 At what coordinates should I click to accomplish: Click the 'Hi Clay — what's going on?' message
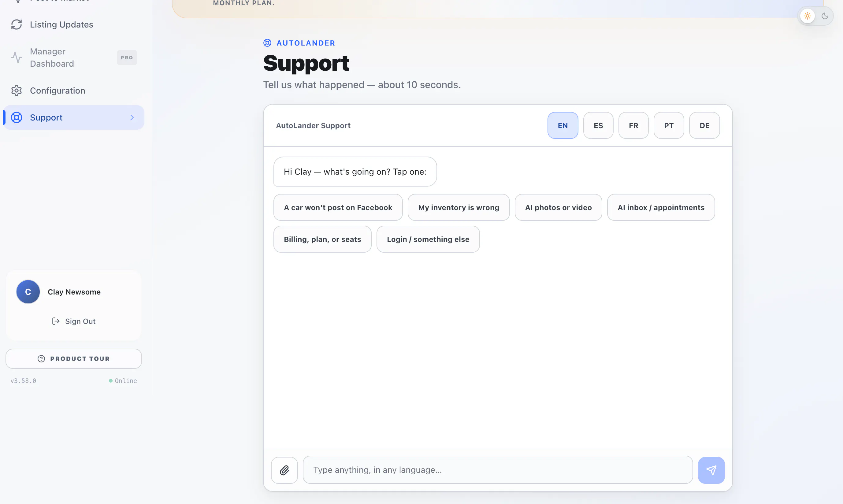(x=355, y=172)
